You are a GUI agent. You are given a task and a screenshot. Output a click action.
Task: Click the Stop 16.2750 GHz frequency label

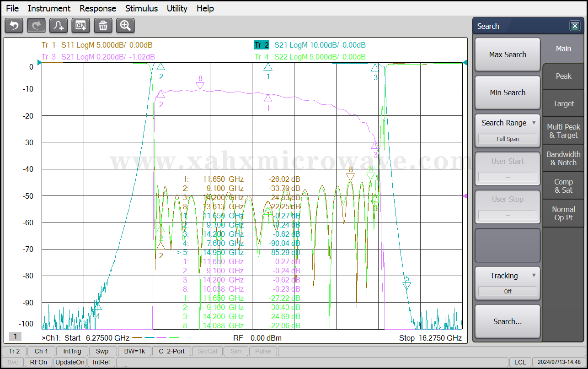(430, 338)
